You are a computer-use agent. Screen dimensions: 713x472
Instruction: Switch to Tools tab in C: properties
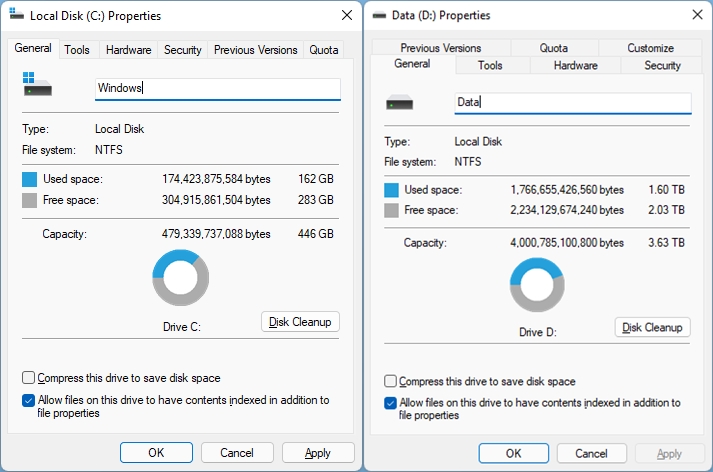click(77, 50)
